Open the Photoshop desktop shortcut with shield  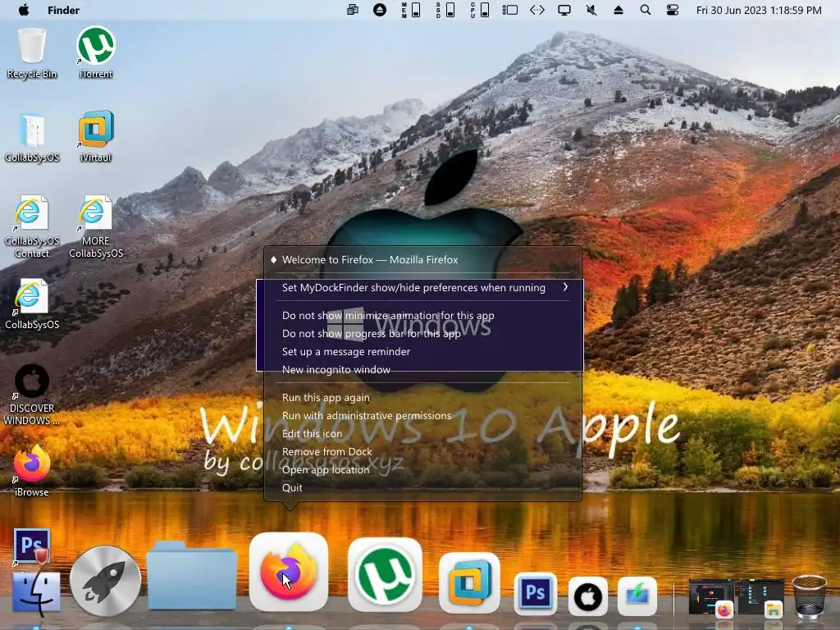click(x=32, y=546)
